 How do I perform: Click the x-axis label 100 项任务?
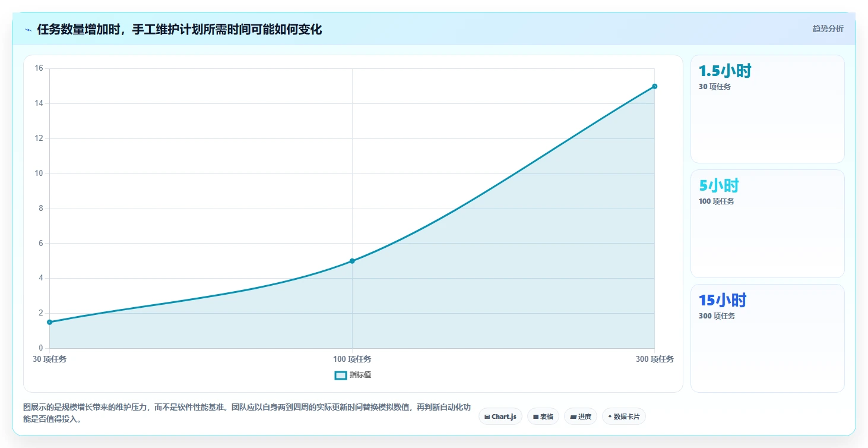[352, 359]
